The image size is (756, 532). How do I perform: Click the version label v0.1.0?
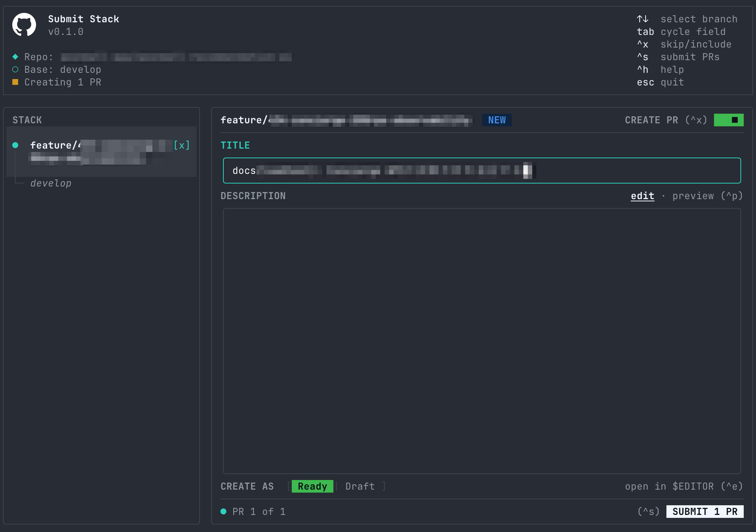[x=66, y=32]
